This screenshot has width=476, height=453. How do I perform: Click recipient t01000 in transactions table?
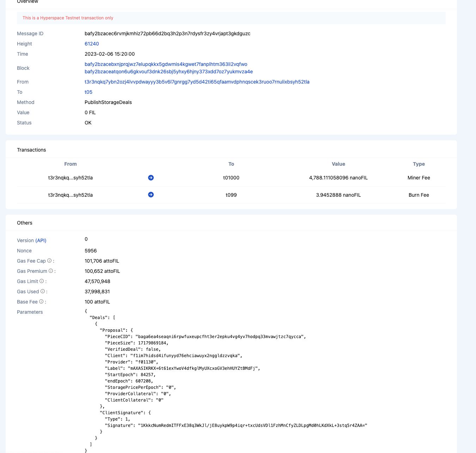point(231,178)
